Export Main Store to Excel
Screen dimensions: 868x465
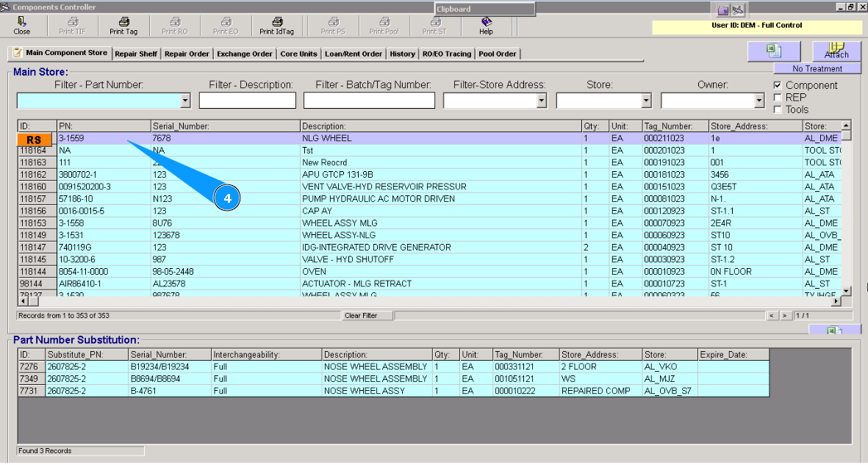click(773, 51)
